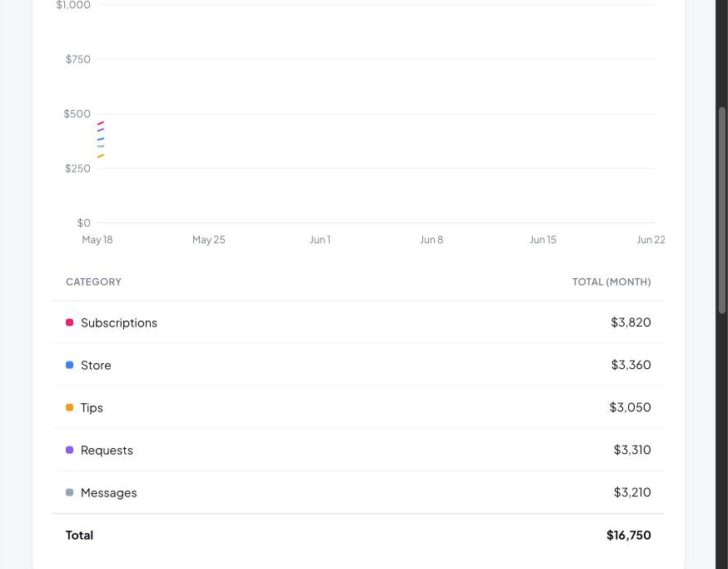This screenshot has height=569, width=728.
Task: Select the Store category label
Action: coord(96,365)
